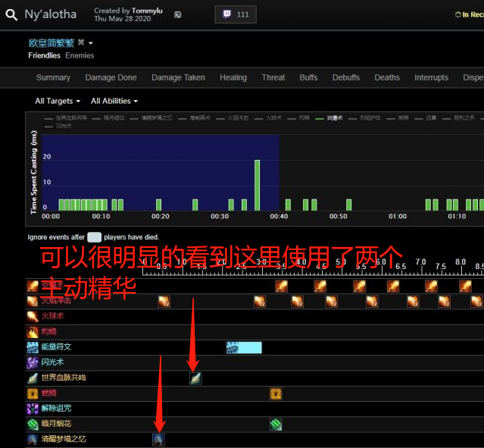Toggle 火焰冲击 series in chart legend
Viewport: 484px width, 448px height.
[232, 118]
